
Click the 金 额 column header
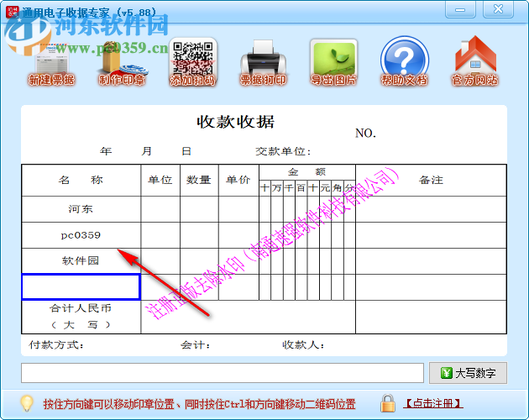click(x=307, y=172)
